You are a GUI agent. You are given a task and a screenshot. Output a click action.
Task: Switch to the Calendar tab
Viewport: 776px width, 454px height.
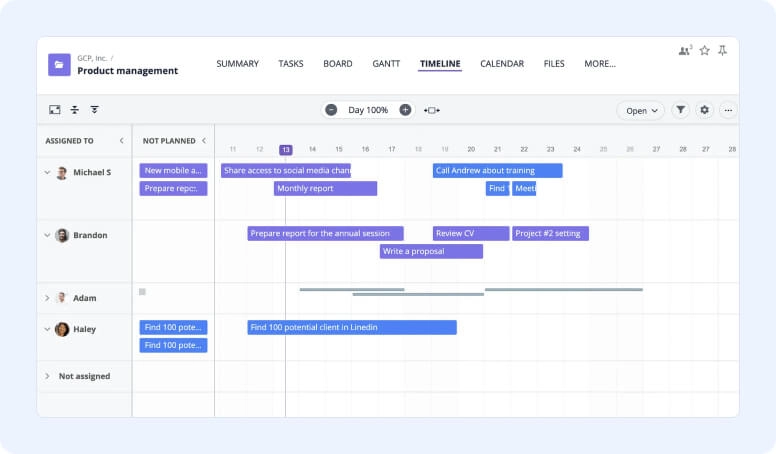pos(501,64)
